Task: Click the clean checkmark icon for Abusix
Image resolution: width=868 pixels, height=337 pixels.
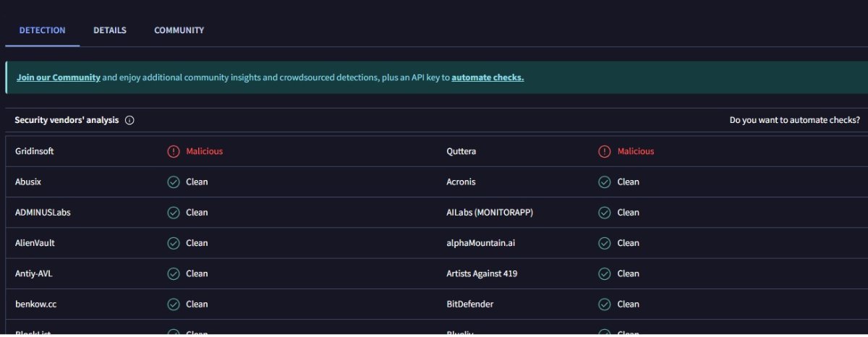Action: [174, 182]
